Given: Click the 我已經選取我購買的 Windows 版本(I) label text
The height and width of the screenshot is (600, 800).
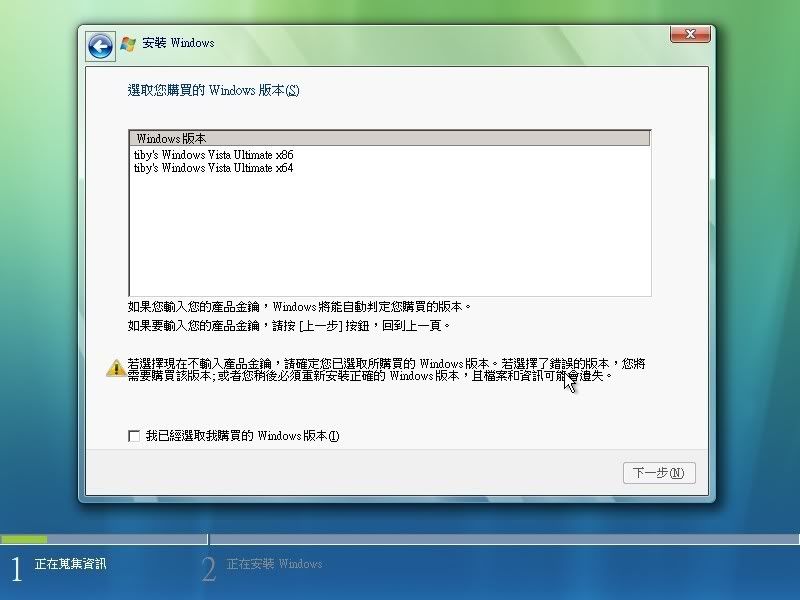Looking at the screenshot, I should 243,436.
